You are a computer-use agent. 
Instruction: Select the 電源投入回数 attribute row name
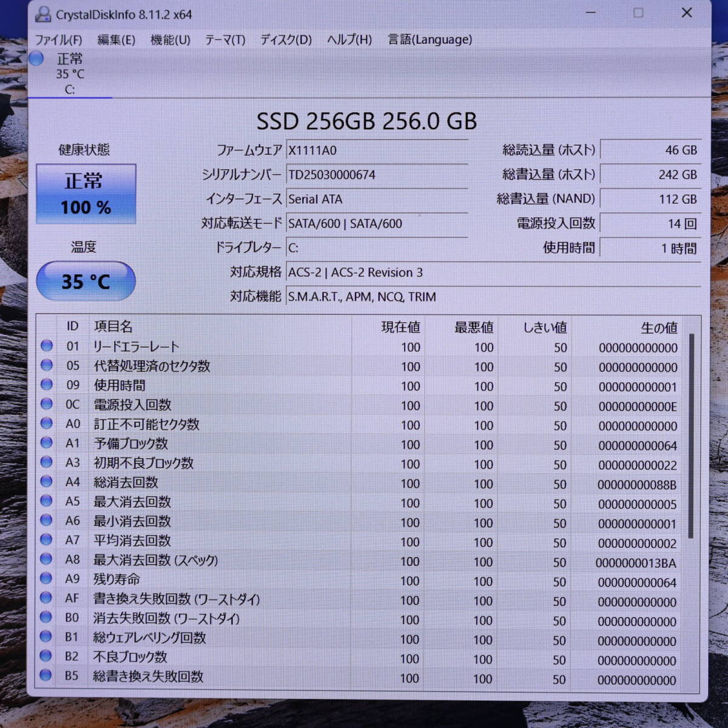point(132,405)
